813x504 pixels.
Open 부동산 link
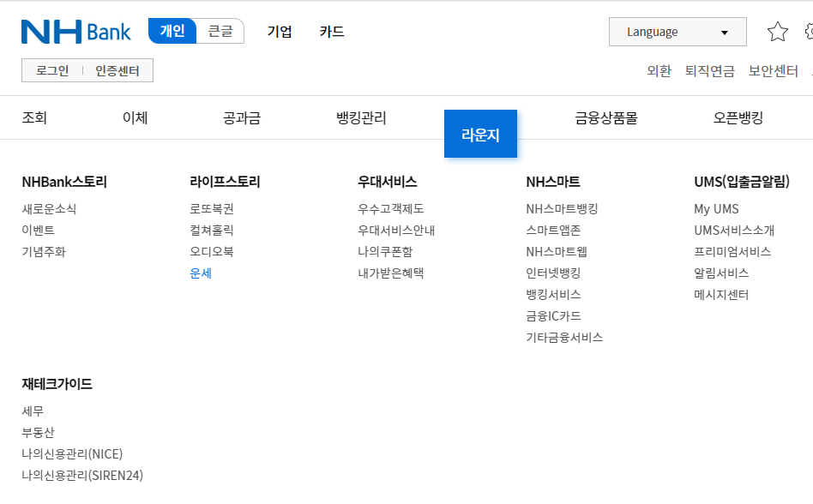pyautogui.click(x=38, y=433)
